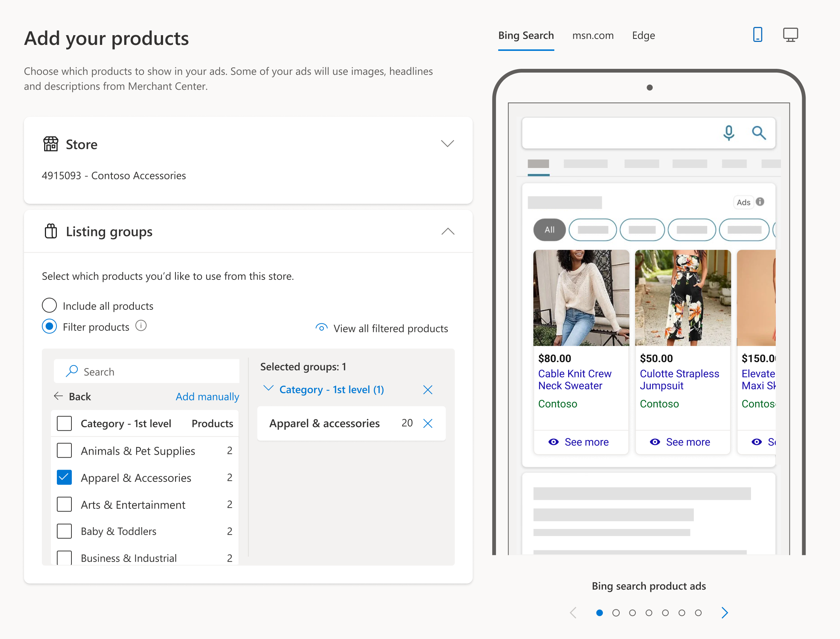Open the Edge preview tab

643,36
